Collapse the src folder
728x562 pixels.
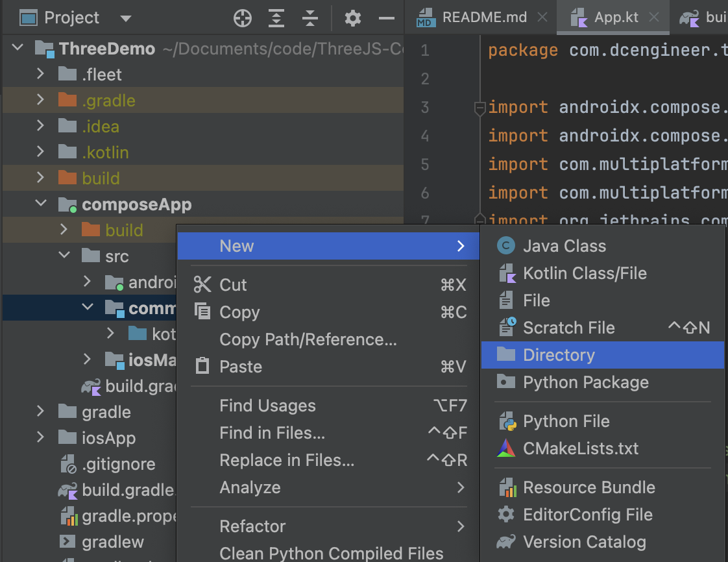click(x=64, y=256)
